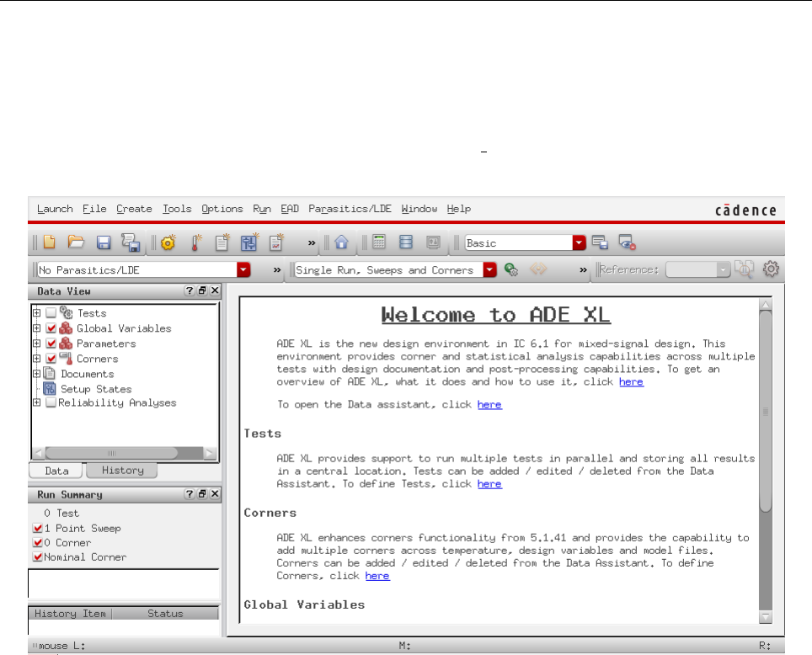Uncheck the Corners checkbox in Data View

[51, 359]
